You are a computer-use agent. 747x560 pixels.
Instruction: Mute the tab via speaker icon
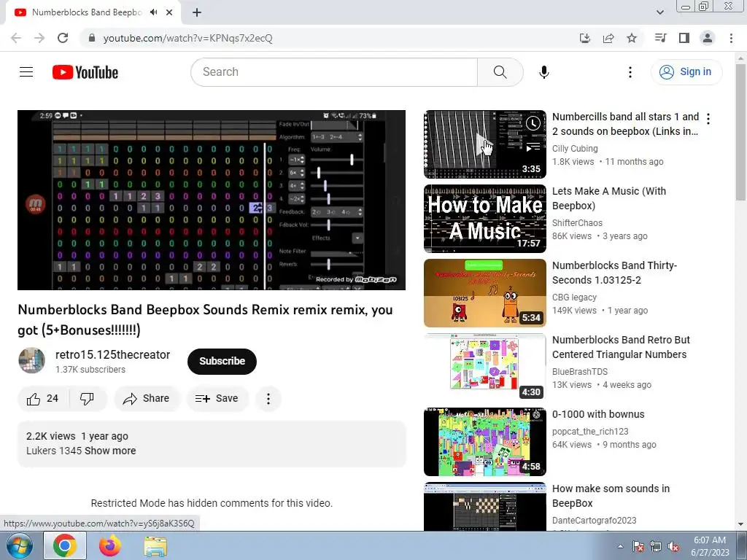click(x=153, y=12)
